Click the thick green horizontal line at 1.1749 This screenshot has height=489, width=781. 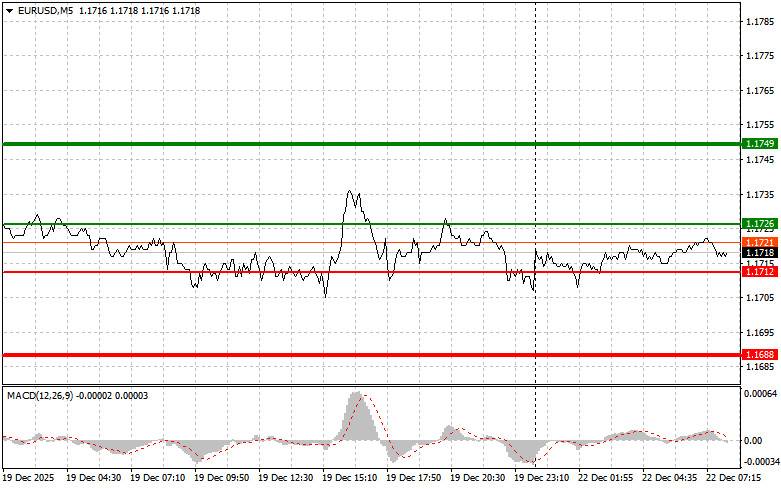coord(370,144)
